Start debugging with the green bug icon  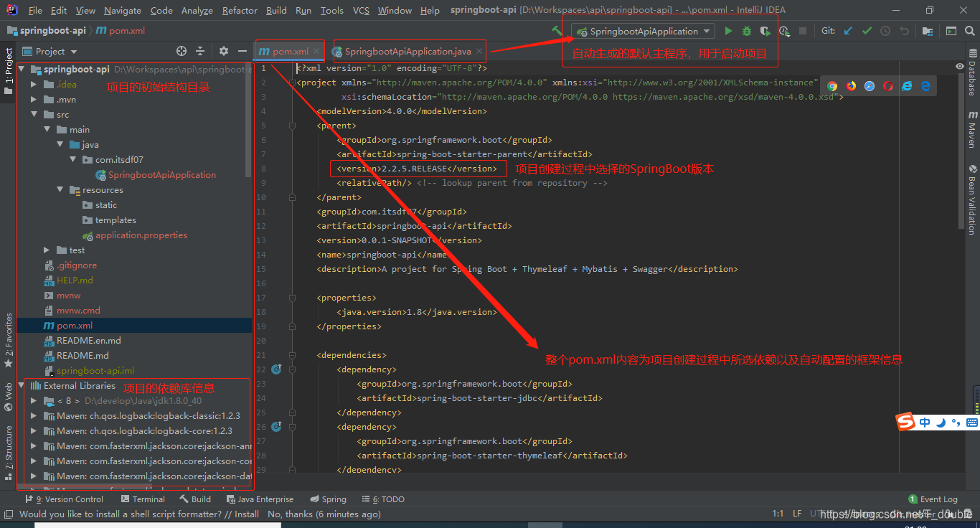click(x=747, y=31)
